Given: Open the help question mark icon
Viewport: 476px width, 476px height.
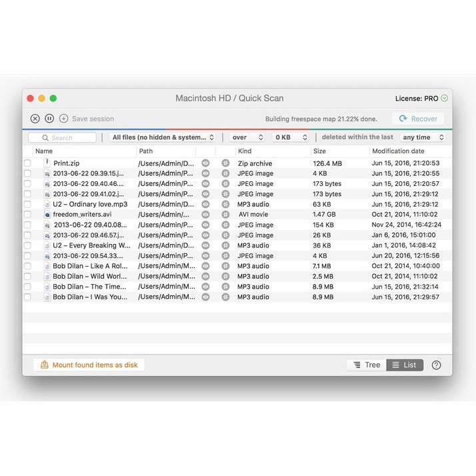Looking at the screenshot, I should click(x=436, y=365).
